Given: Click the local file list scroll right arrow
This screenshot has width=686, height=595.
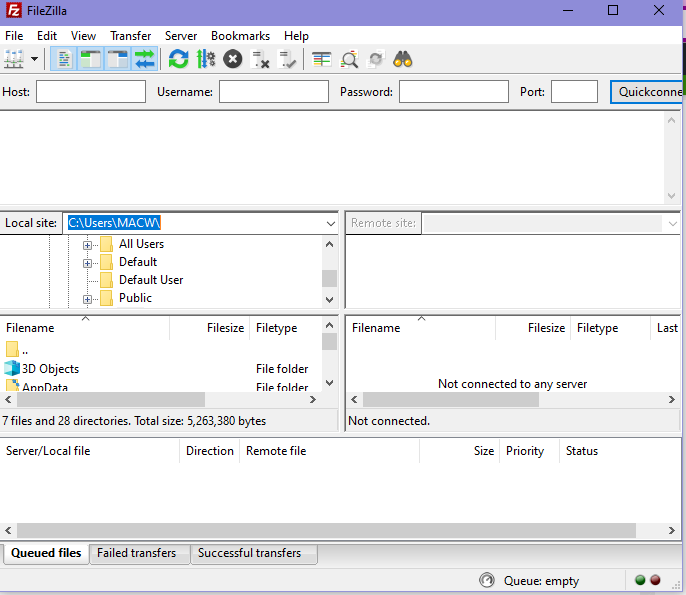Looking at the screenshot, I should click(312, 399).
